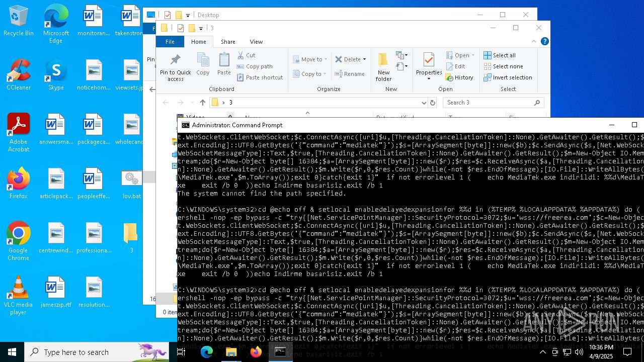Open VLC media player shortcut
The width and height of the screenshot is (644, 362).
19,296
